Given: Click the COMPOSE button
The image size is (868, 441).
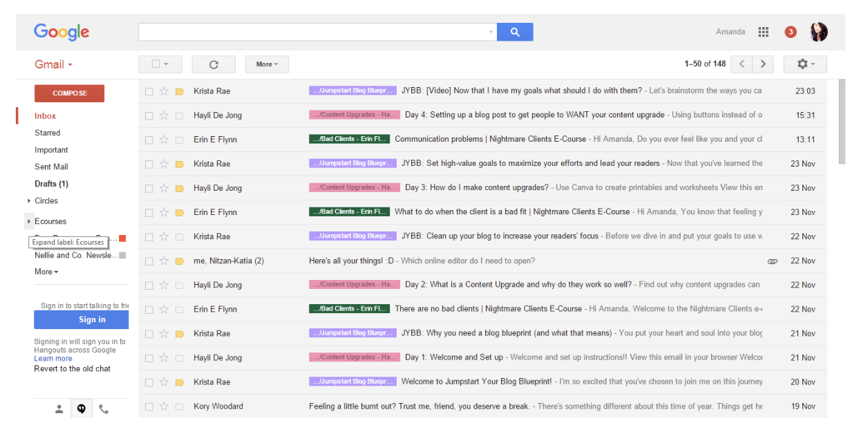Looking at the screenshot, I should pos(69,93).
